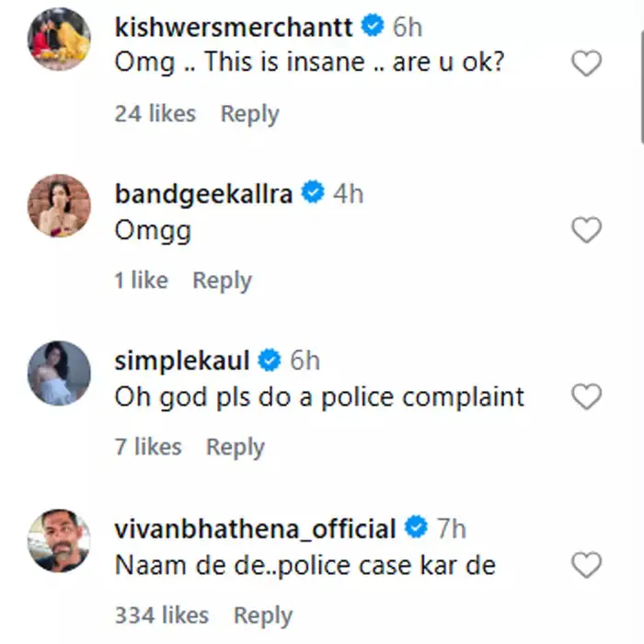
Task: Like kishwersmerchantt's comment with heart icon
Action: tap(586, 63)
